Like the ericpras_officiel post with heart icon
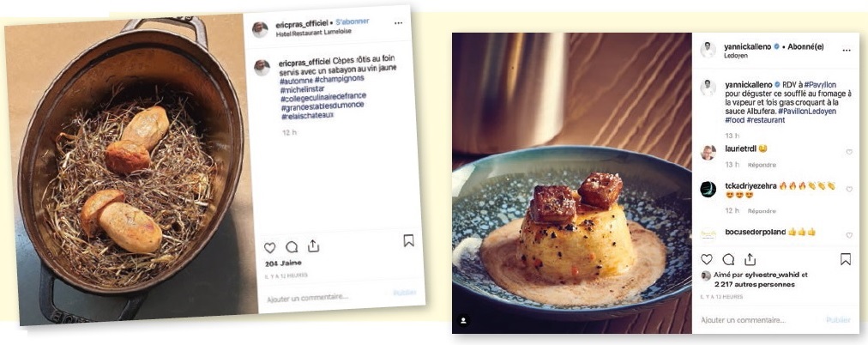This screenshot has width=868, height=345. coord(269,247)
